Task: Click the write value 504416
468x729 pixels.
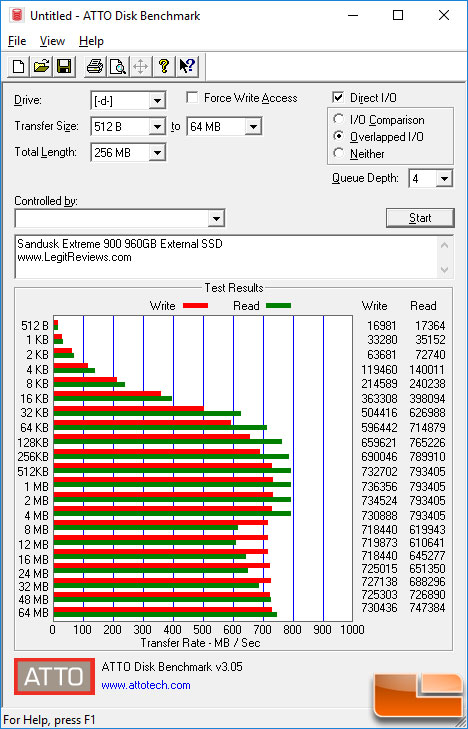Action: pos(379,413)
